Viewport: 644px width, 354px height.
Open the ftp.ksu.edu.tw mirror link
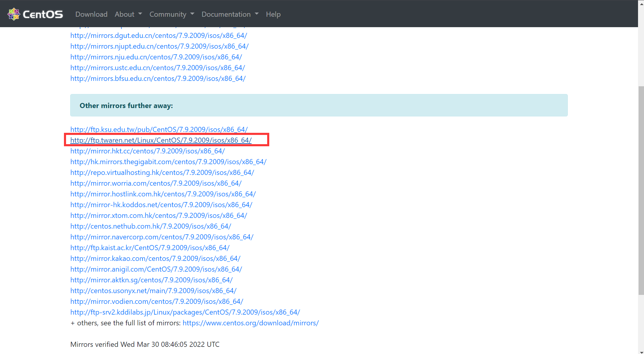click(159, 129)
